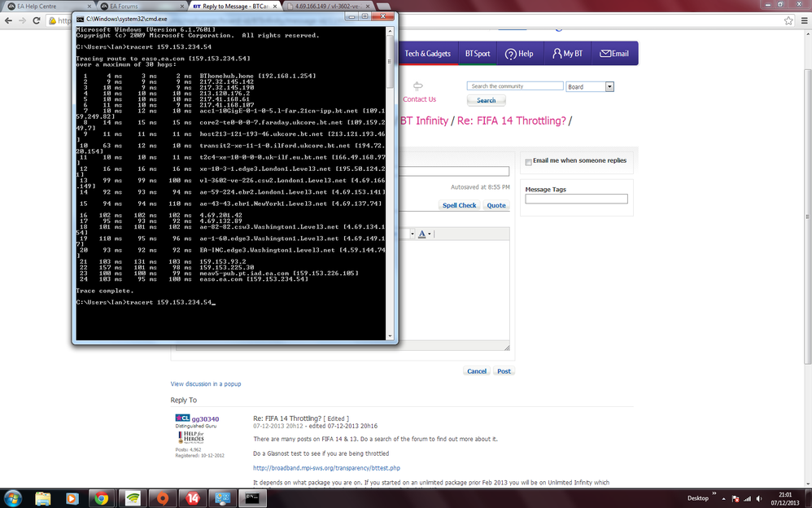Click Chrome's back arrow

[8, 20]
